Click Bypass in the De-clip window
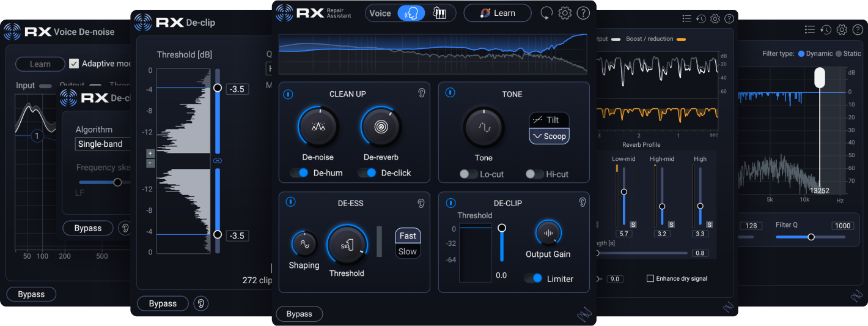 [x=163, y=303]
